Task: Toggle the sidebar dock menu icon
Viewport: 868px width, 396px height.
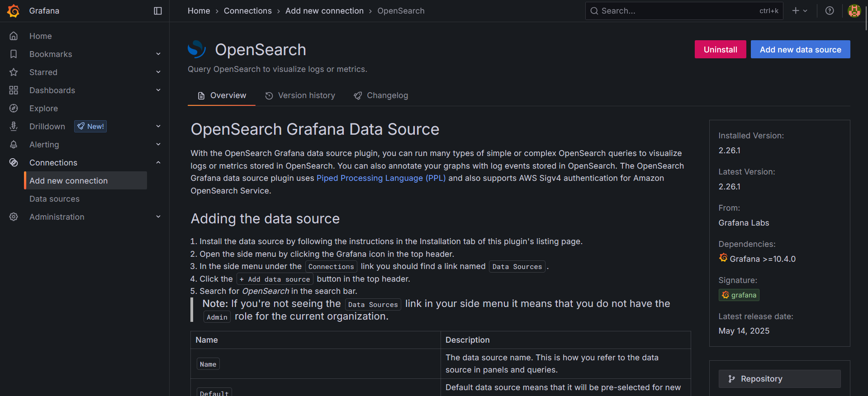Action: pyautogui.click(x=158, y=11)
